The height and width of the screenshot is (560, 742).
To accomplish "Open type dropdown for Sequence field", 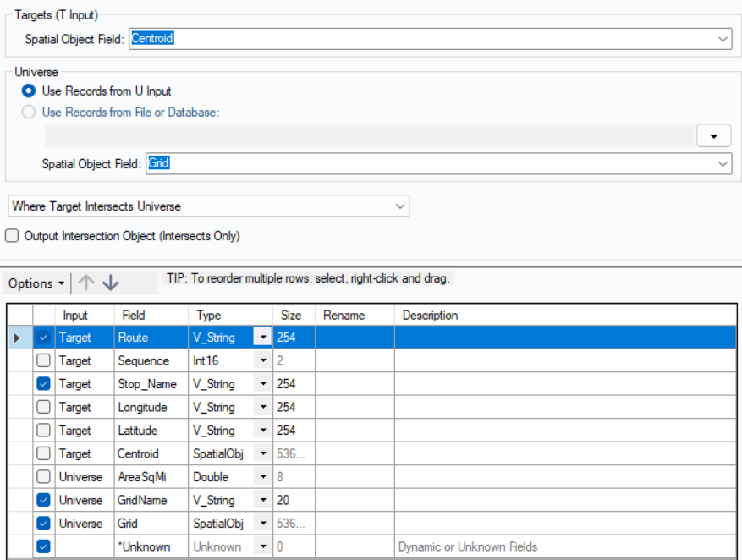I will (262, 360).
